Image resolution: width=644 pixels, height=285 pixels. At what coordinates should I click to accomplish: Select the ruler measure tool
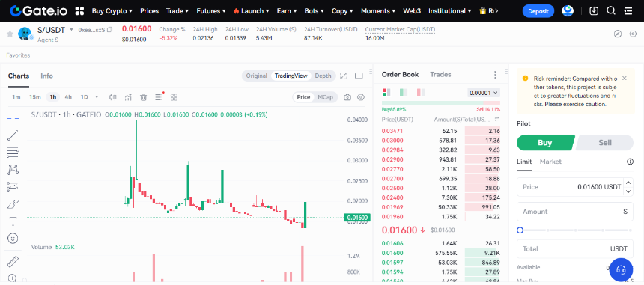pos(13,261)
